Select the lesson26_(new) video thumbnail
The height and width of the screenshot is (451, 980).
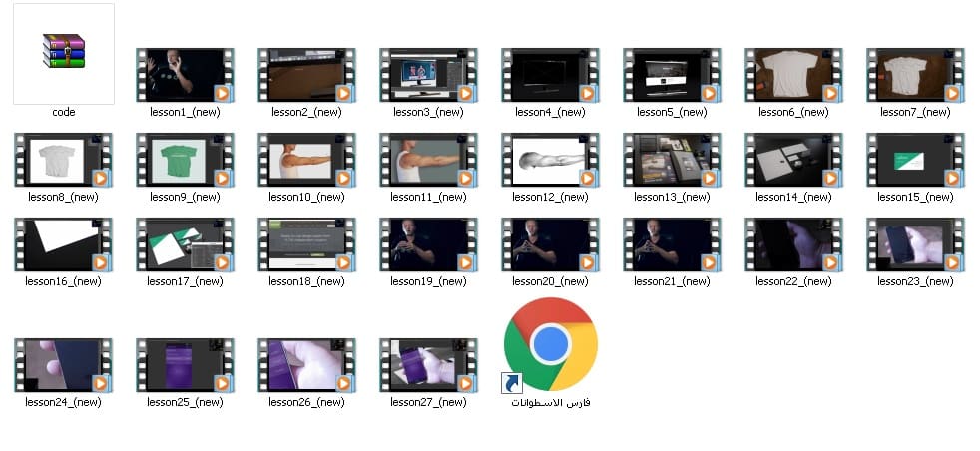click(x=307, y=366)
